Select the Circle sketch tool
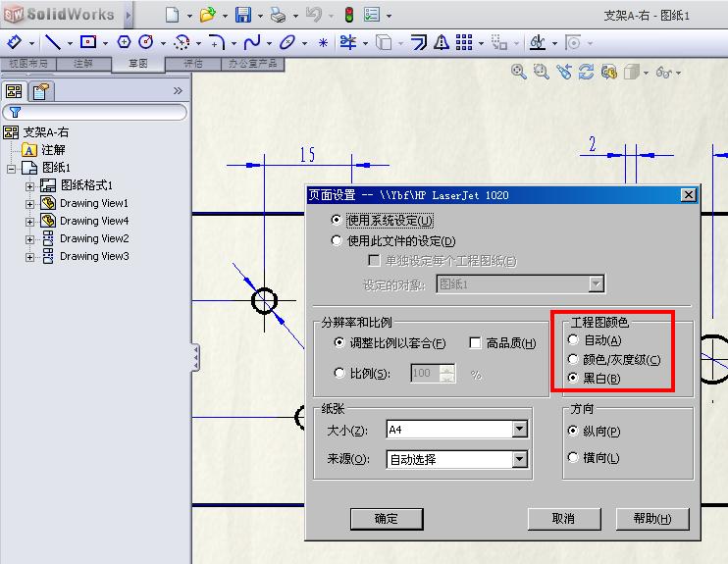 coord(146,43)
